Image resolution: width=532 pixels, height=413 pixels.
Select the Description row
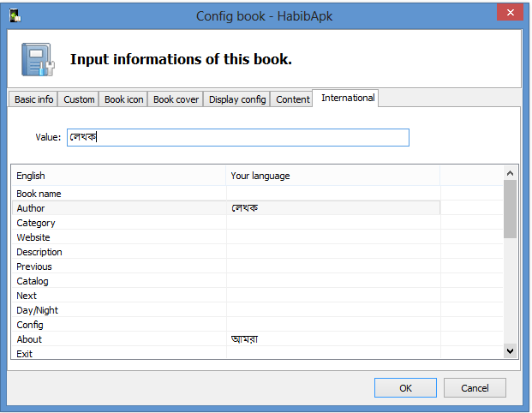click(x=226, y=252)
